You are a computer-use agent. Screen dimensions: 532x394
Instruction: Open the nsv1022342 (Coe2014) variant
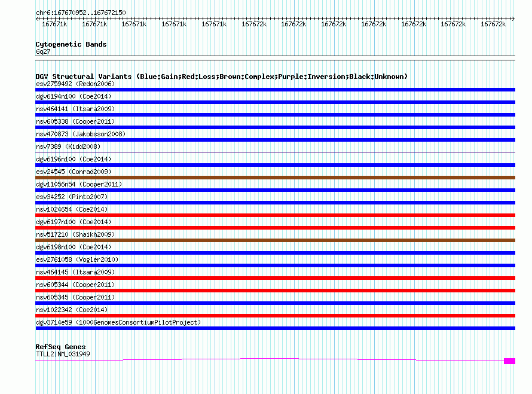coord(72,310)
